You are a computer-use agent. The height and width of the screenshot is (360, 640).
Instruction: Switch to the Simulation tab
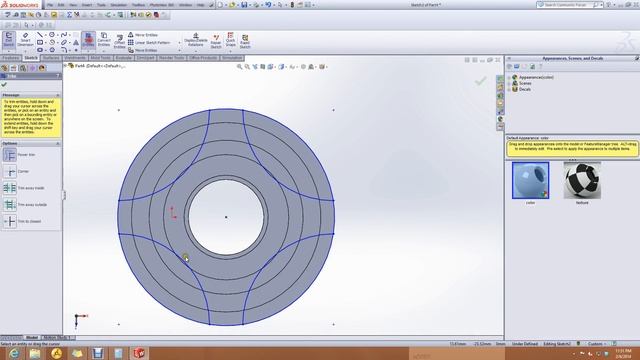click(232, 58)
